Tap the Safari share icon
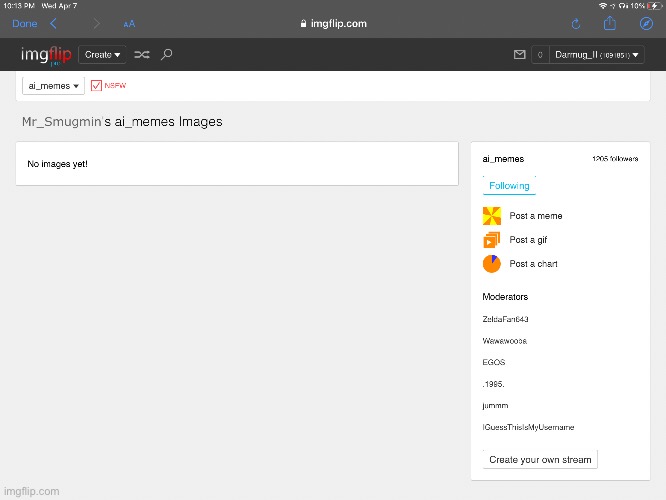Screen dimensions: 666x500 tap(611, 24)
